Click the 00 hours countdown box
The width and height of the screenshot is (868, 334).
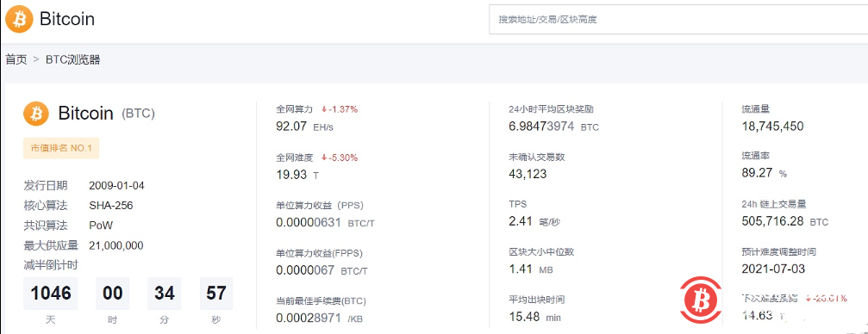(113, 293)
